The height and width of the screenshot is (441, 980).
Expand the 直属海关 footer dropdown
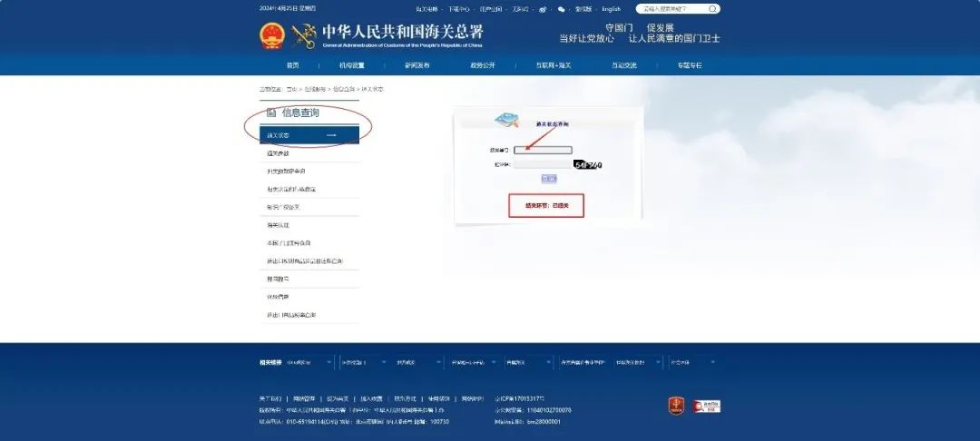coord(528,362)
